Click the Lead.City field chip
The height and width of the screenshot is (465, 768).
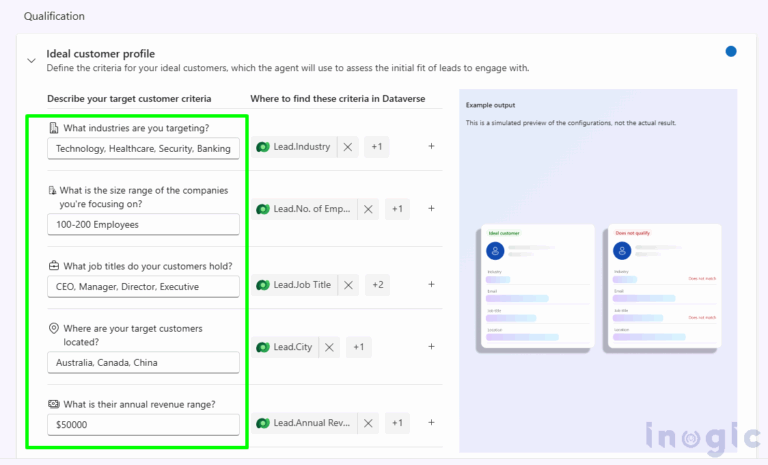tap(285, 347)
